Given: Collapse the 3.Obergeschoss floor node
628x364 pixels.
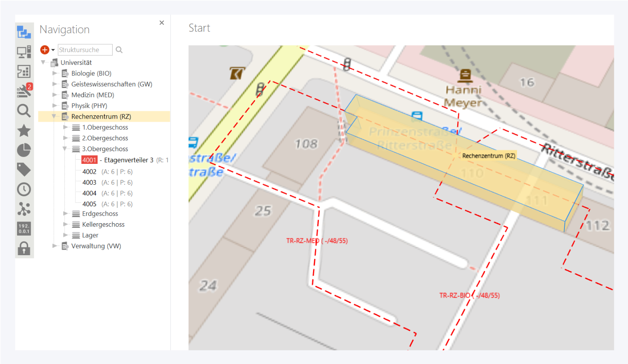Looking at the screenshot, I should [x=65, y=149].
